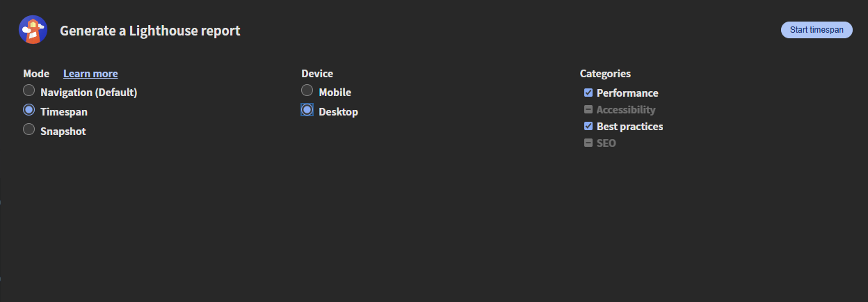Image resolution: width=868 pixels, height=302 pixels.
Task: Click the Lighthouse logo icon
Action: pyautogui.click(x=33, y=30)
